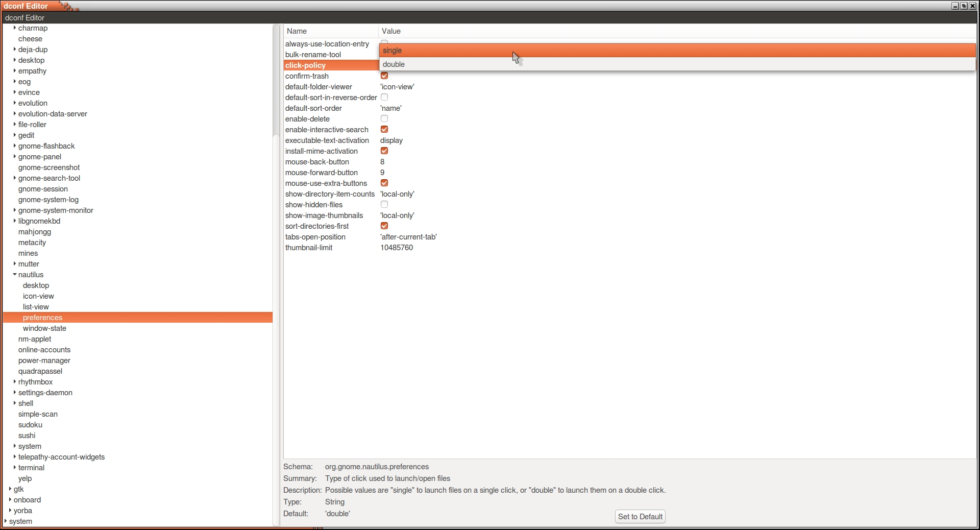980x530 pixels.
Task: Select the list-view item under nautilus
Action: (36, 307)
